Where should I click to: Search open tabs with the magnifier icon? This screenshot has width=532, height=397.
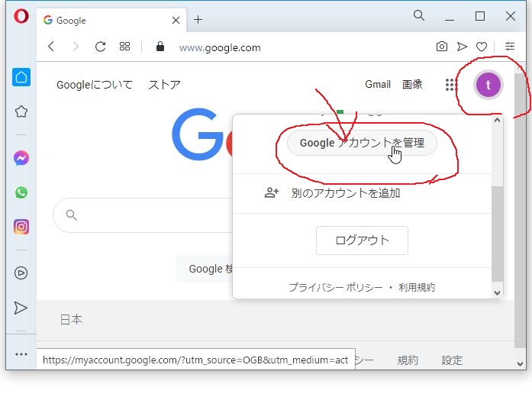point(419,15)
